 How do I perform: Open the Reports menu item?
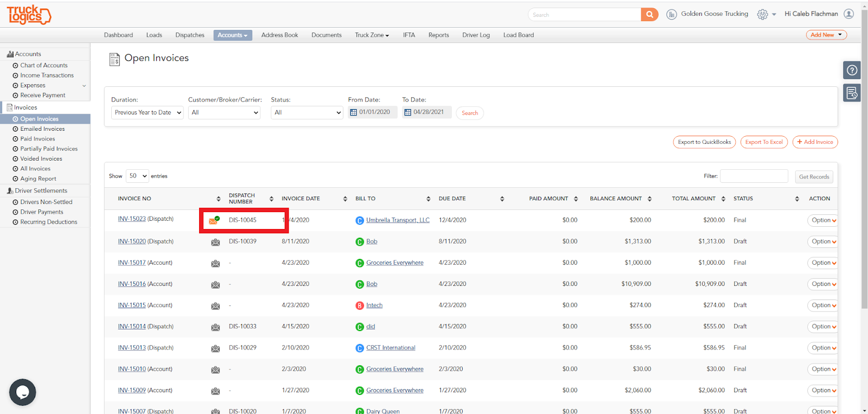[439, 35]
